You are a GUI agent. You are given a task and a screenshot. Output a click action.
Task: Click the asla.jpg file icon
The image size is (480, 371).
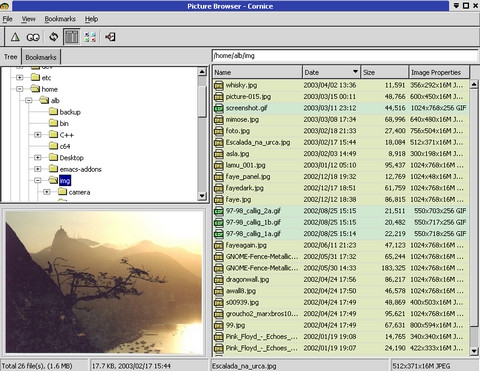coord(219,154)
